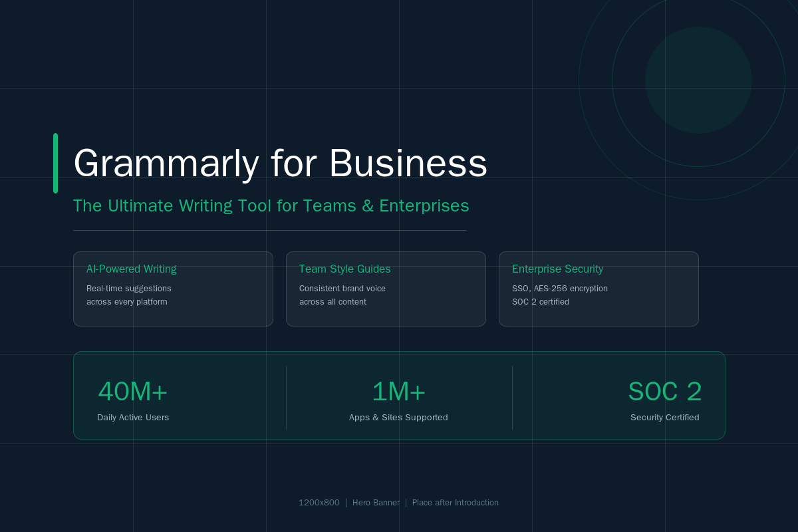Viewport: 798px width, 532px height.
Task: Toggle the Daily Active Users stat label
Action: (133, 418)
